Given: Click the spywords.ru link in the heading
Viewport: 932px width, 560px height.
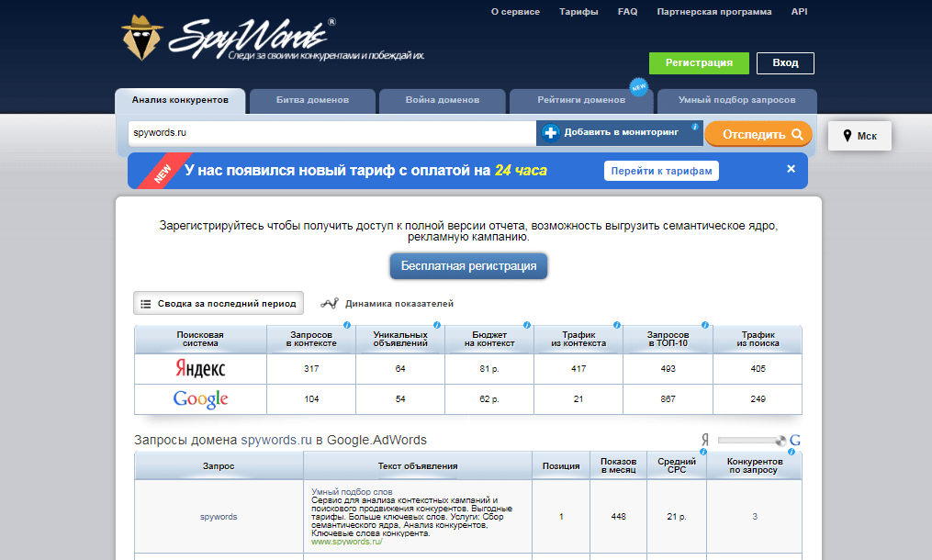Looking at the screenshot, I should coord(276,441).
